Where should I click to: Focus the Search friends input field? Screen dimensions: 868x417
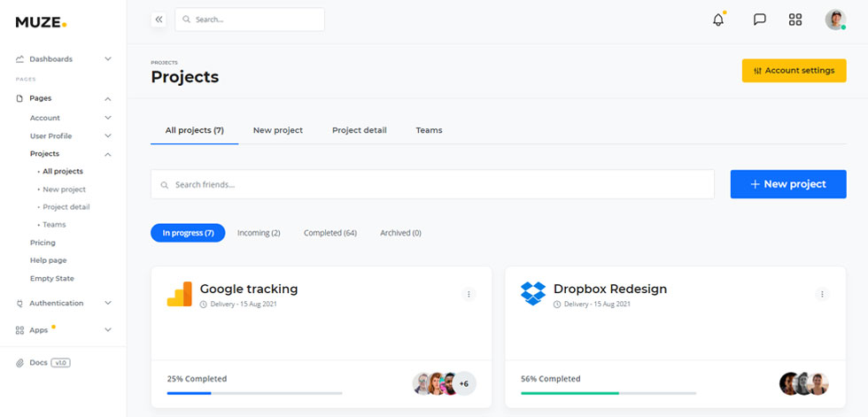432,184
